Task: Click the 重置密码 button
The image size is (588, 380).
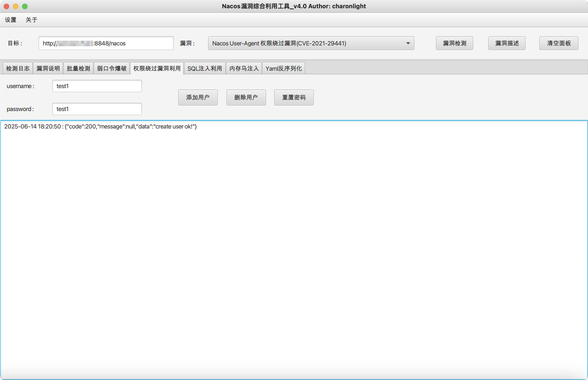Action: click(294, 98)
